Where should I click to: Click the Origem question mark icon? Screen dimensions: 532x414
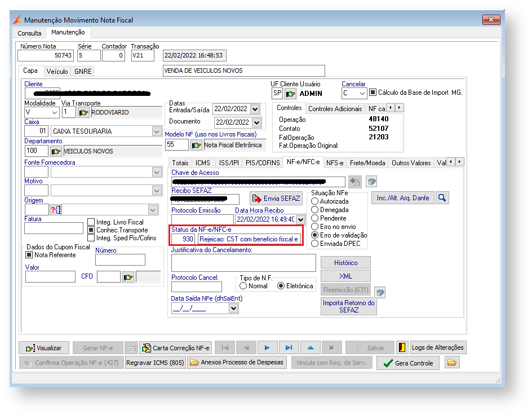pyautogui.click(x=55, y=210)
